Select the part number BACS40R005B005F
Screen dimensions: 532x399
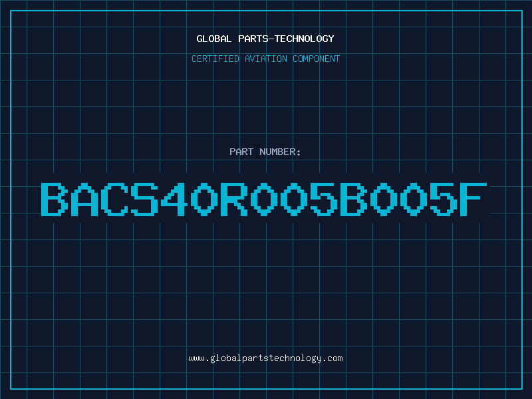[264, 199]
